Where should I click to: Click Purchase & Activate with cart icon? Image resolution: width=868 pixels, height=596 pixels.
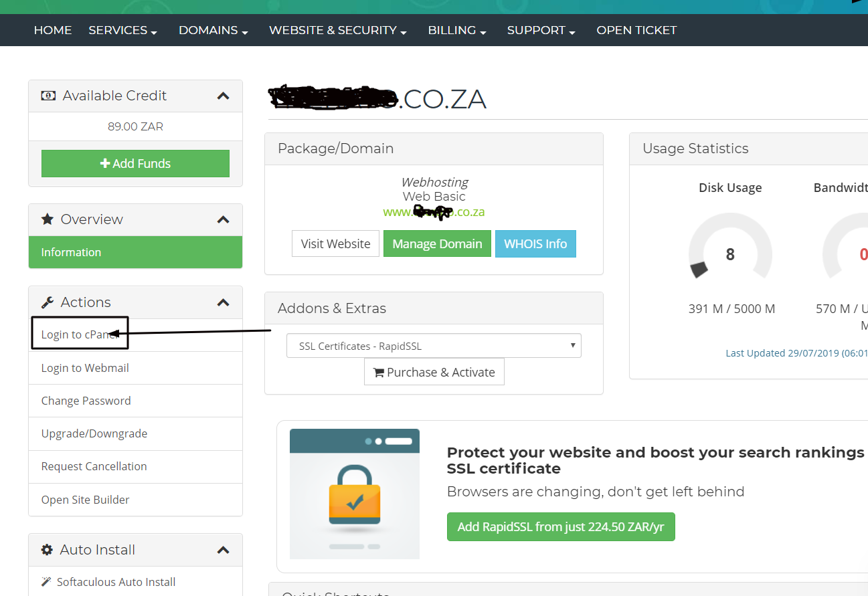434,372
